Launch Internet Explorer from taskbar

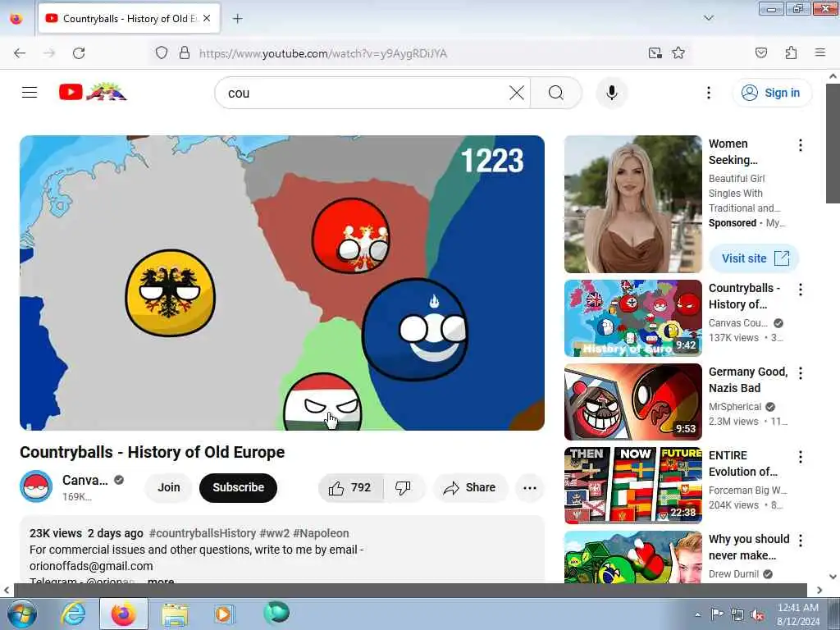coord(73,614)
